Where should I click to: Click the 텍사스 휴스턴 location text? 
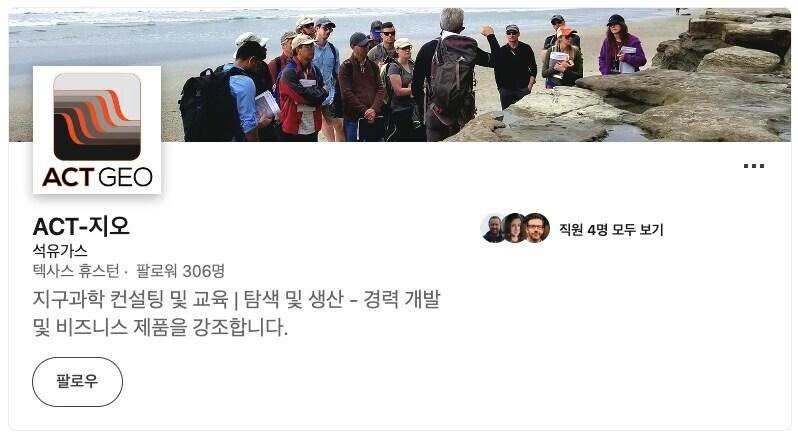point(76,271)
